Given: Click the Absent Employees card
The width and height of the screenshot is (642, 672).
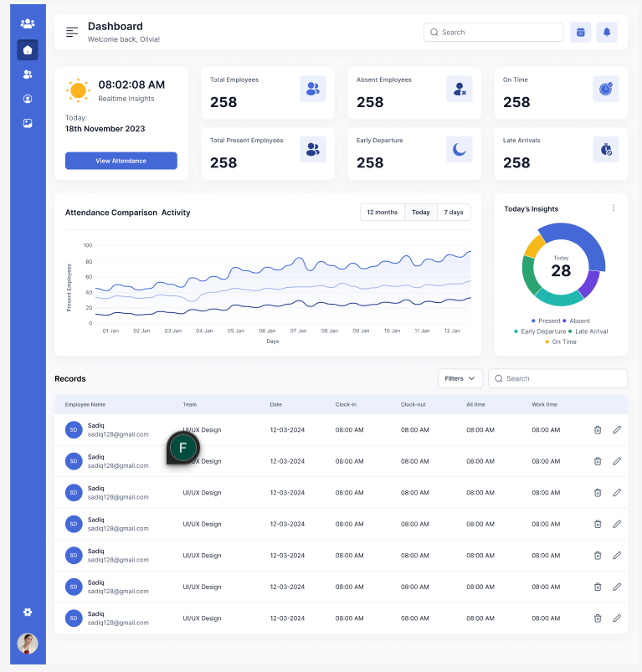Looking at the screenshot, I should click(414, 93).
